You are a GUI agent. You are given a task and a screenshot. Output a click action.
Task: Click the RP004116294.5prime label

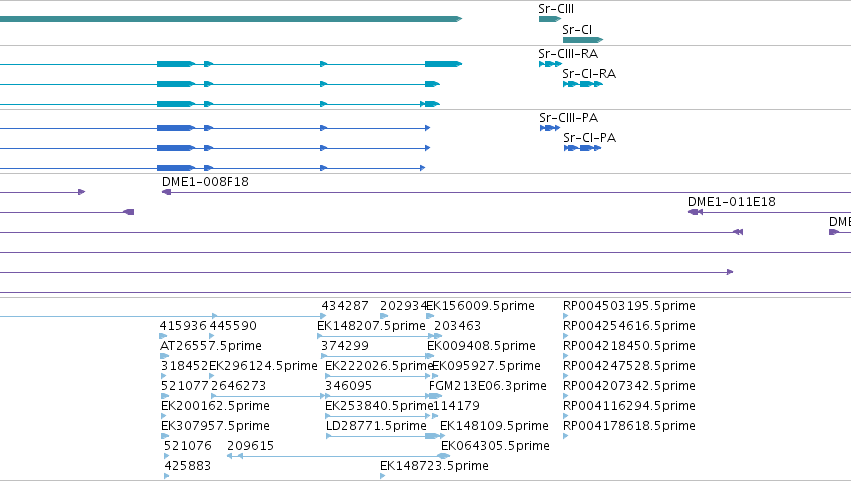pyautogui.click(x=629, y=407)
